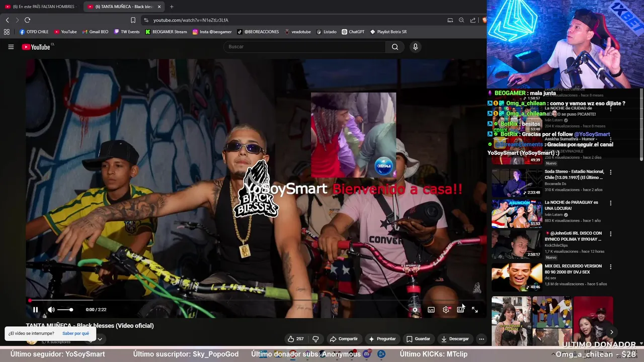Open the TW Events bookmark
The height and width of the screenshot is (362, 644).
[127, 32]
